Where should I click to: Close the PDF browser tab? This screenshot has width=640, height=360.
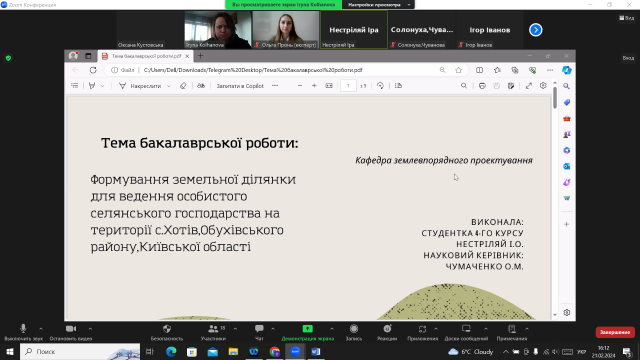[x=187, y=56]
